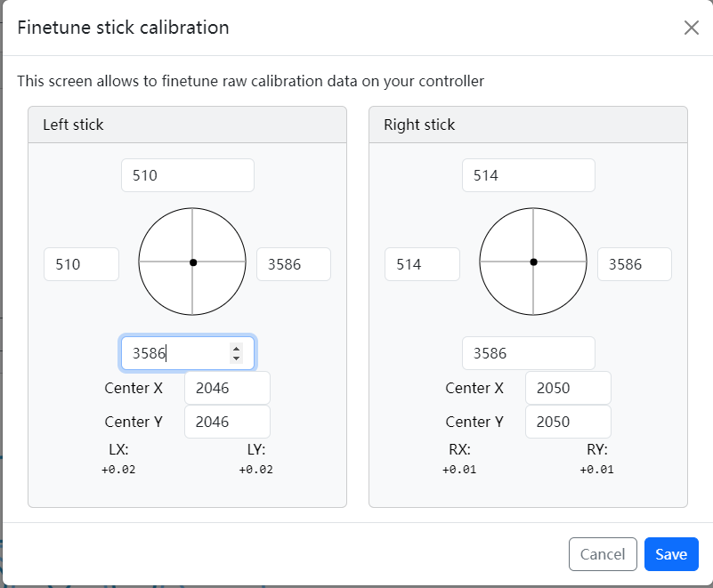Image resolution: width=713 pixels, height=588 pixels.
Task: Focus the field above the left stick circle
Action: click(187, 175)
